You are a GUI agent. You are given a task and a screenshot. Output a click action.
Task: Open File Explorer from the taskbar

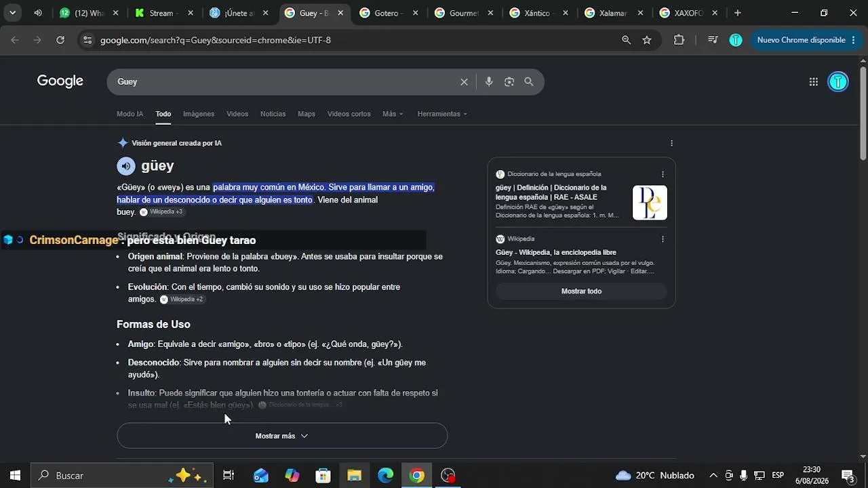coord(355,476)
